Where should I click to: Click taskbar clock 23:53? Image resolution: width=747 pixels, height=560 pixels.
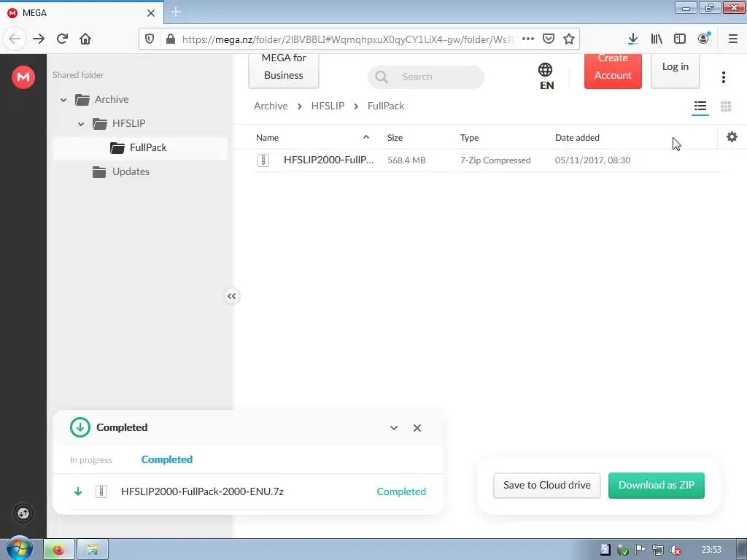click(711, 550)
